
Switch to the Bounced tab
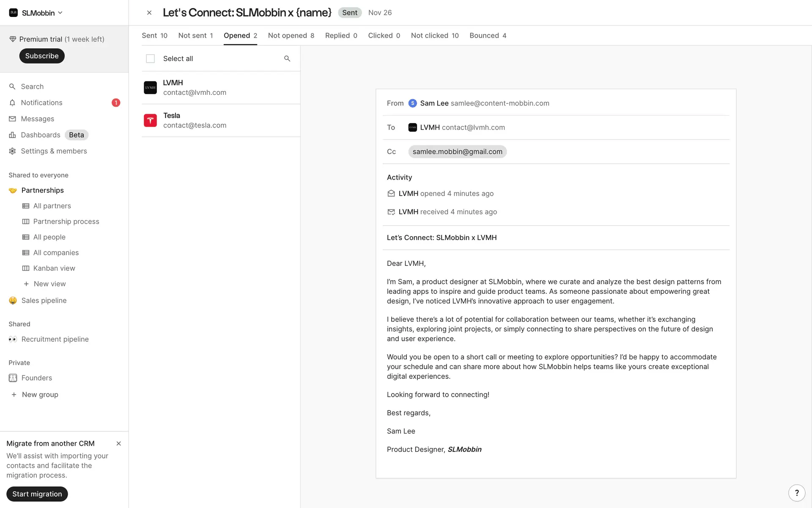pos(488,36)
